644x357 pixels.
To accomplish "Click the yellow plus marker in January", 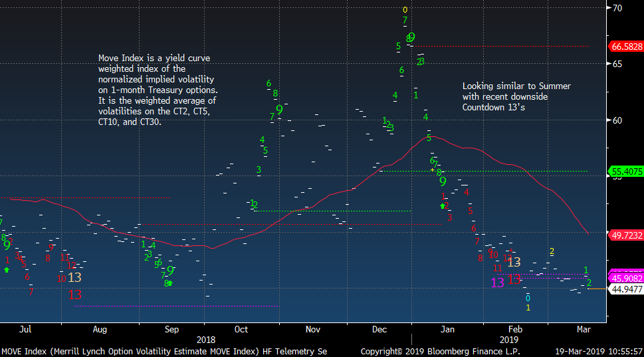I will pos(432,170).
